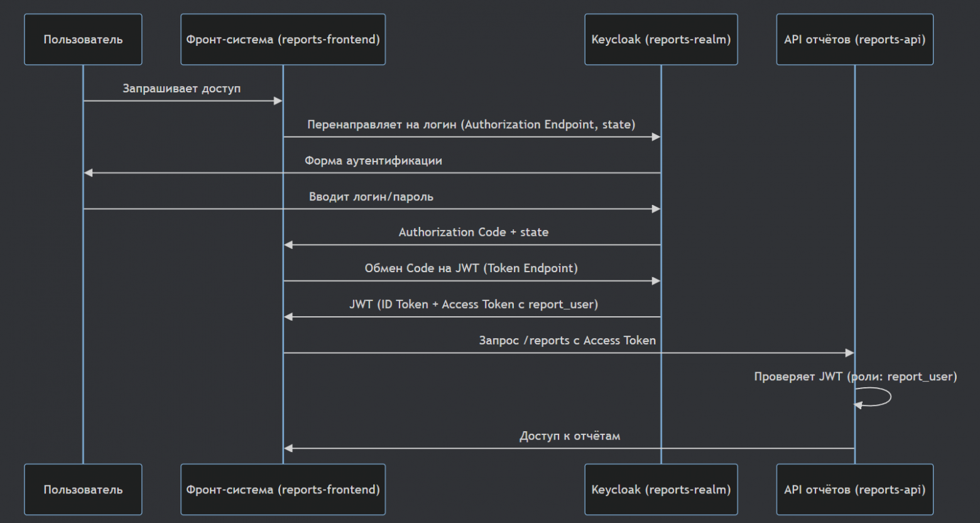
Task: Click bottom Keycloak (reports-realm) participant box
Action: (661, 490)
